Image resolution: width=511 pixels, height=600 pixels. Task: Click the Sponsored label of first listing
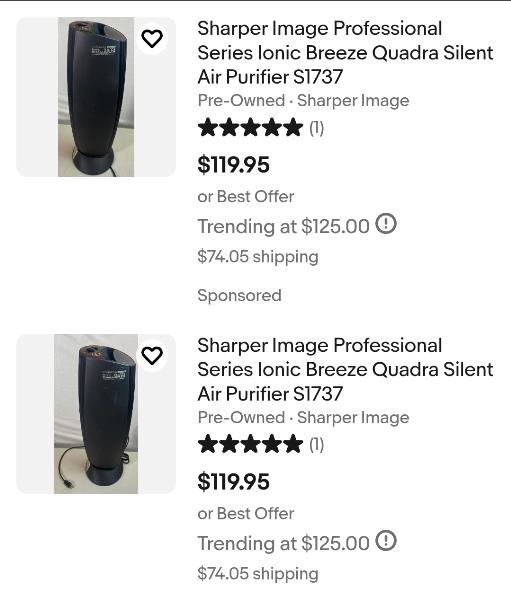pos(240,295)
